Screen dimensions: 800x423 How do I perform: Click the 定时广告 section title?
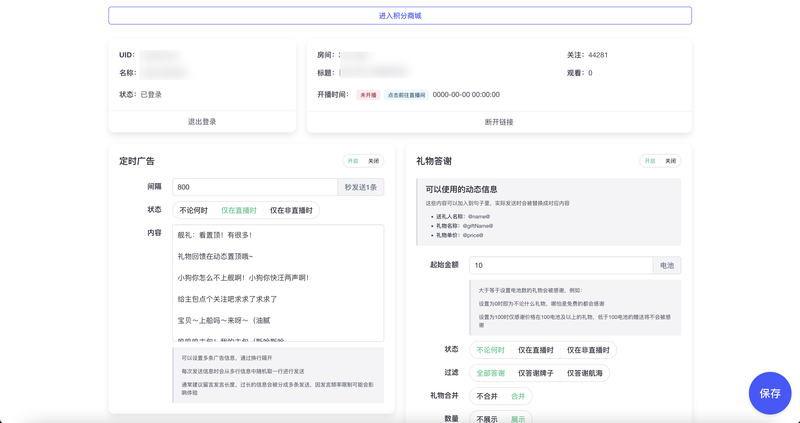click(137, 161)
